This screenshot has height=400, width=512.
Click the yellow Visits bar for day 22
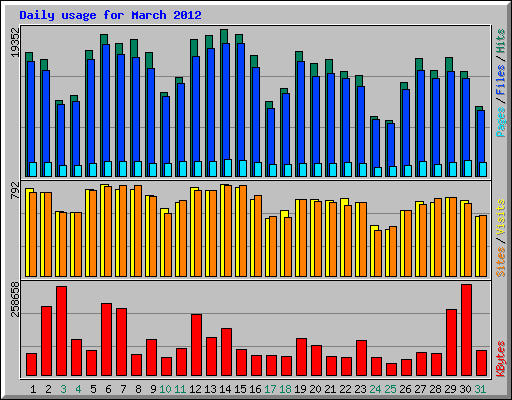pyautogui.click(x=343, y=237)
